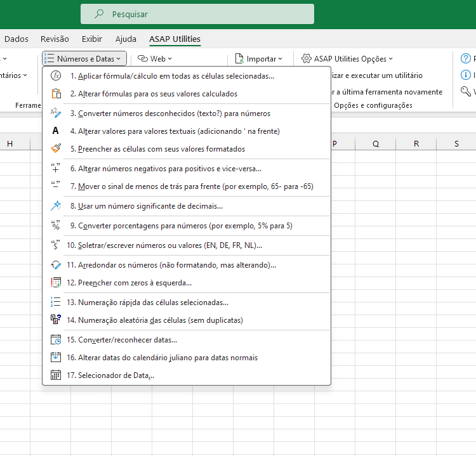Click the fx icon for Aplicar fórmula/cálculo
This screenshot has width=476, height=456.
click(56, 75)
